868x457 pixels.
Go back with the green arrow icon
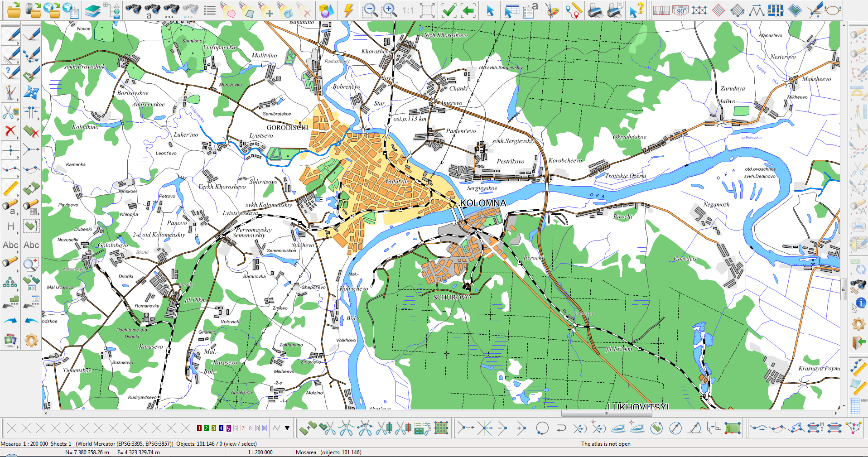(468, 10)
